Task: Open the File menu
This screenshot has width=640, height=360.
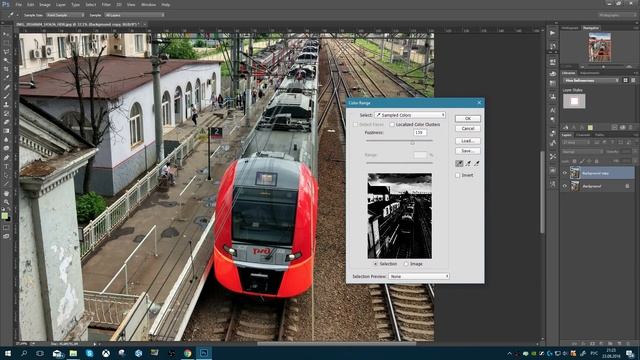Action: [18, 4]
